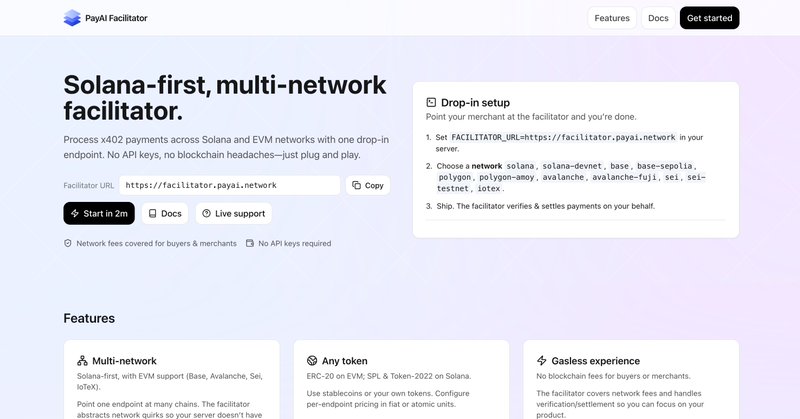Click the Multi-network card title
This screenshot has height=419, width=800.
pos(124,361)
